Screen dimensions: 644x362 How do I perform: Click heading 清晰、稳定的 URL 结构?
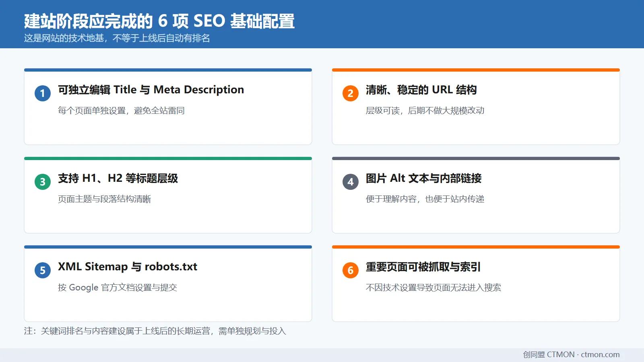click(421, 90)
